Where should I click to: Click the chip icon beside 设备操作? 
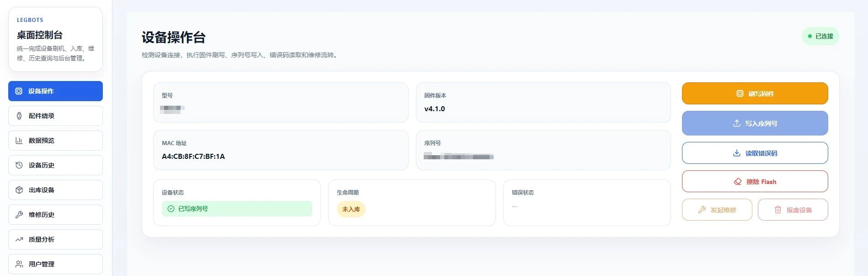19,91
